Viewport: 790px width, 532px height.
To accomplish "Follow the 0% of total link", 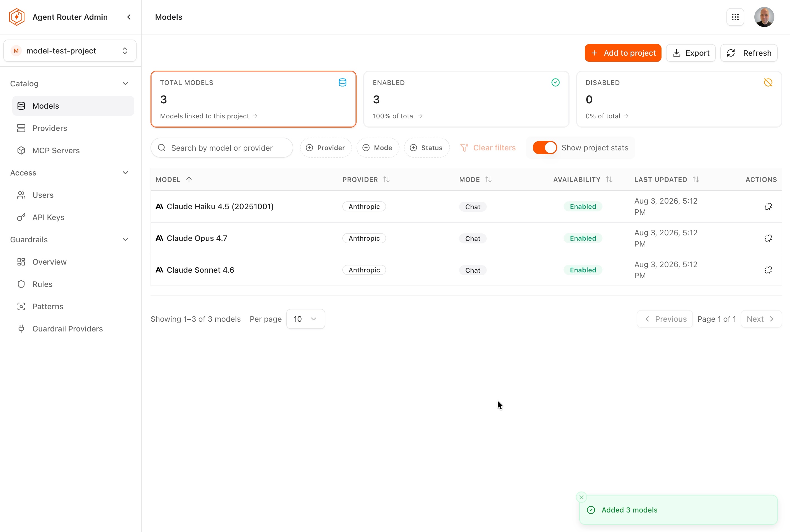I will click(607, 116).
